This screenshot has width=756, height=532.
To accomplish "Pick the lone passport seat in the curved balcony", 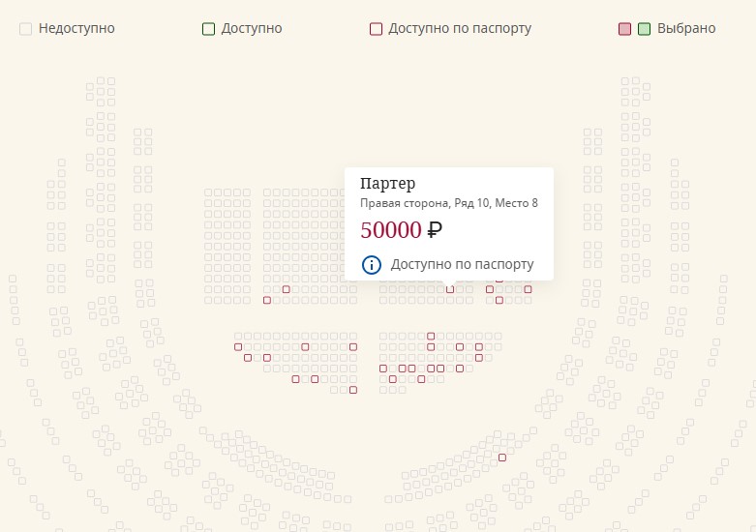I will (502, 458).
